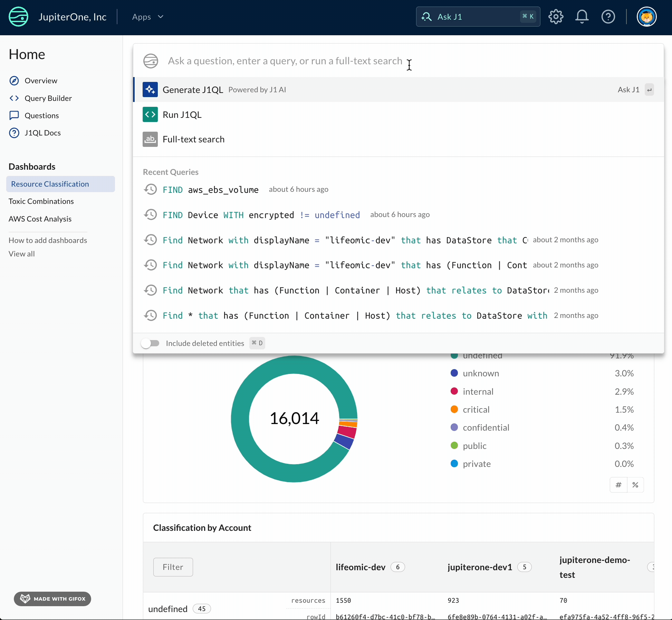672x620 pixels.
Task: Open How to add dashboards link
Action: 48,240
